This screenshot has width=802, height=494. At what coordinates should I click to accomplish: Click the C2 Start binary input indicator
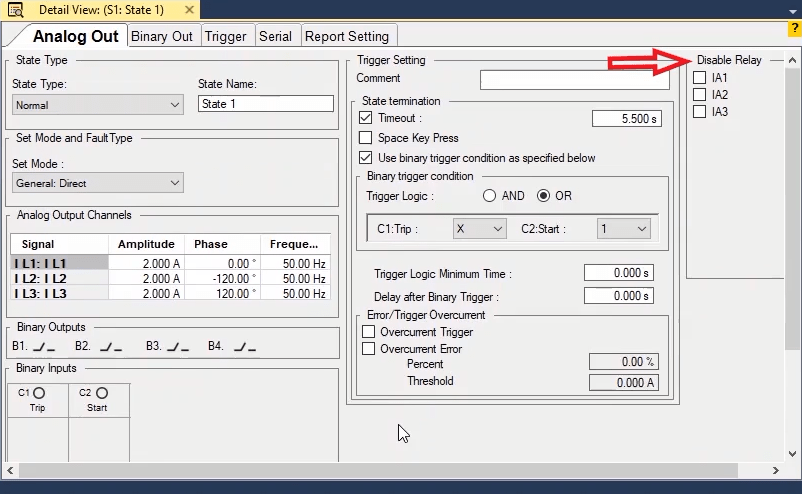[101, 394]
